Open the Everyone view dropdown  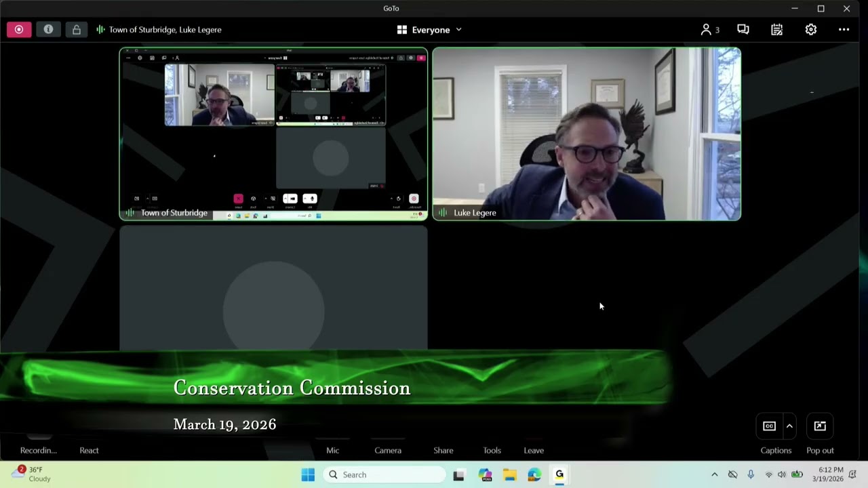[429, 30]
